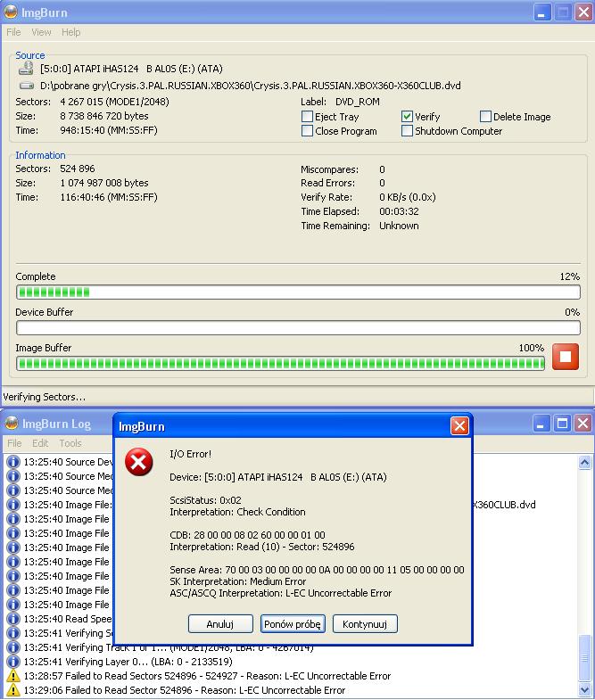The height and width of the screenshot is (700, 595).
Task: Click the red Stop button
Action: (x=566, y=357)
